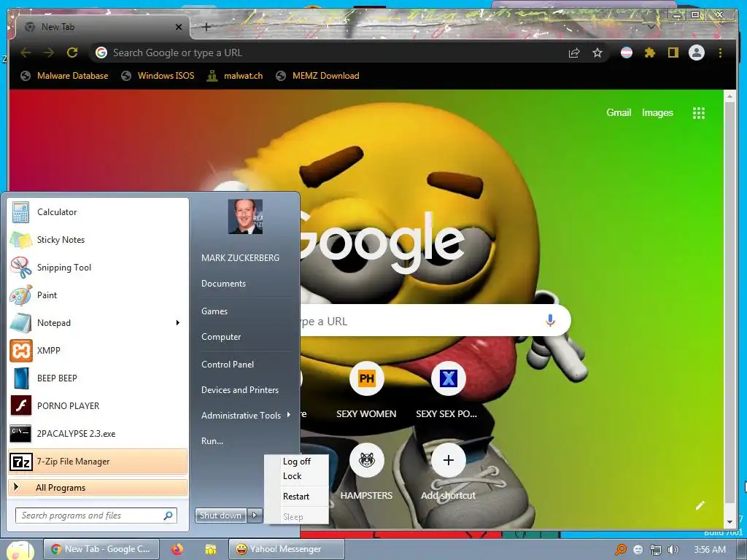Switch to Yahoo! Messenger taskbar button
This screenshot has height=560, width=747.
tap(286, 550)
